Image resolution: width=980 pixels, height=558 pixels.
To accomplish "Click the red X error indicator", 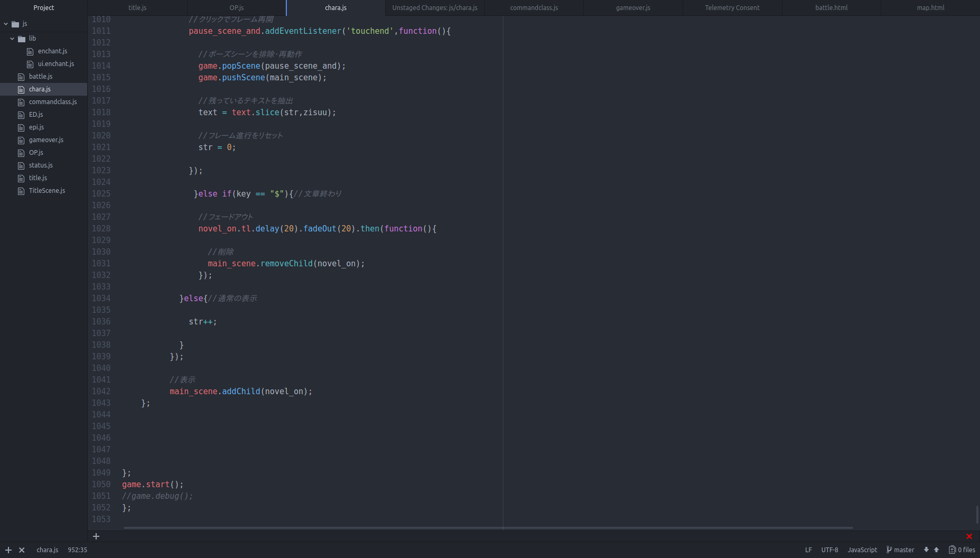I will click(x=969, y=536).
